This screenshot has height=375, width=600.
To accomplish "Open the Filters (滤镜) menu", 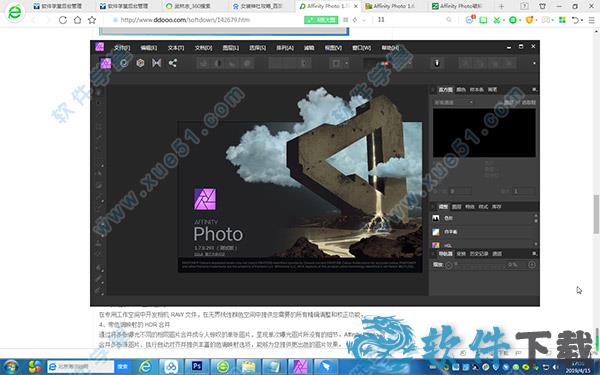I will tap(309, 48).
